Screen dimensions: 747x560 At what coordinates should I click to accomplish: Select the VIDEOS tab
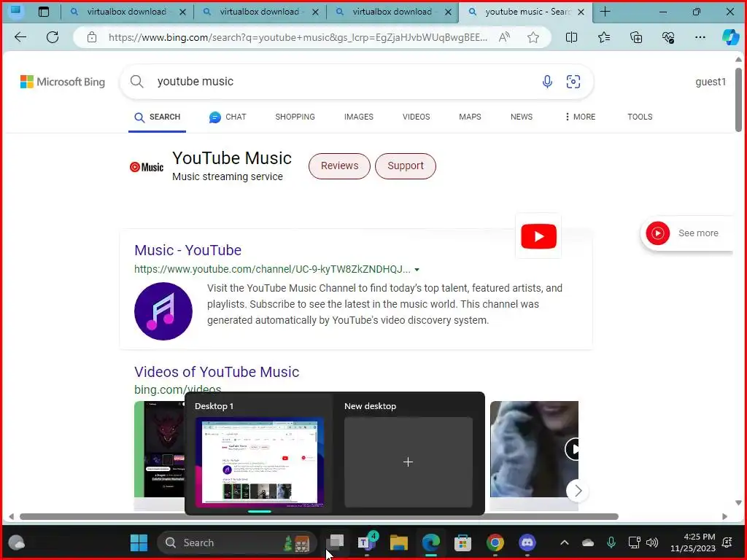click(416, 117)
